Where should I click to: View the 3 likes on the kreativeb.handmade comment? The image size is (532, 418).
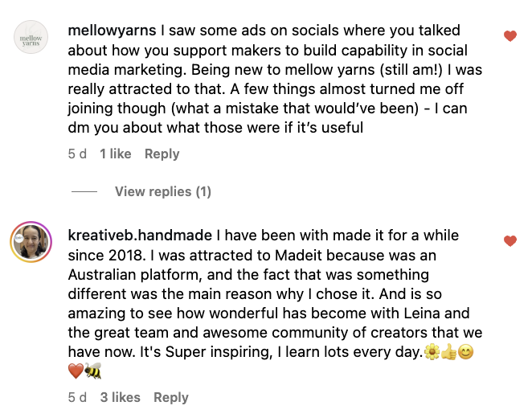[120, 397]
